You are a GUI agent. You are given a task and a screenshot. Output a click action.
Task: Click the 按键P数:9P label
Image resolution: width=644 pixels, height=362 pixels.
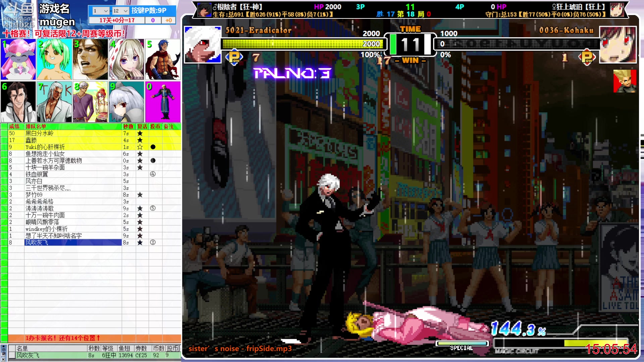149,10
